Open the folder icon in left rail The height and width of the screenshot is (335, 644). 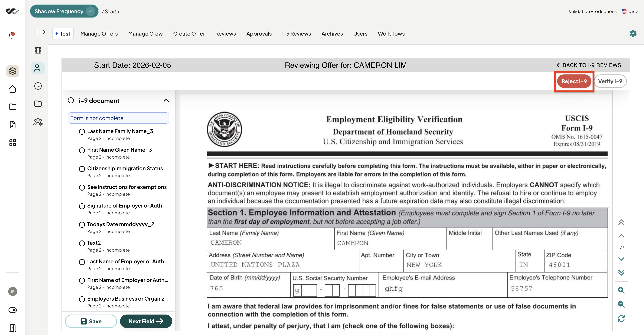(x=12, y=107)
